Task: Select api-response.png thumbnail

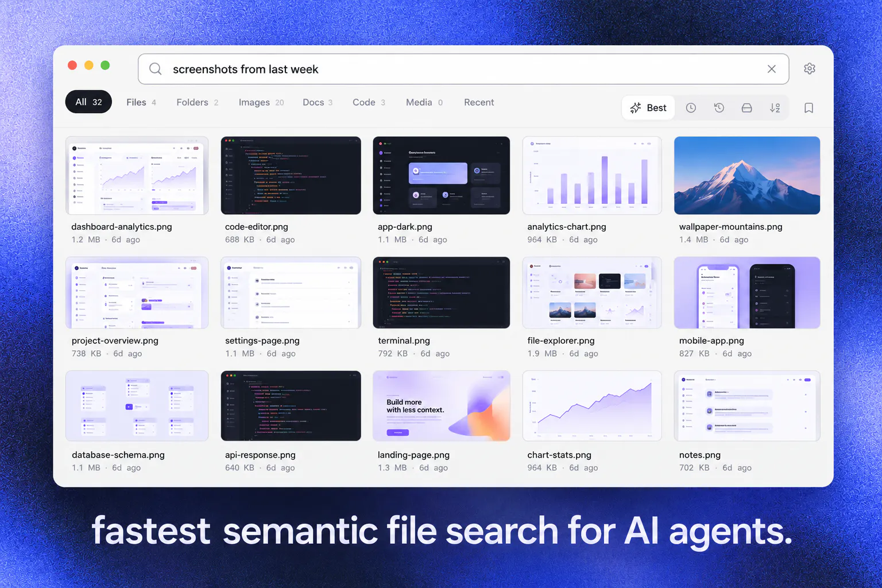Action: point(291,405)
